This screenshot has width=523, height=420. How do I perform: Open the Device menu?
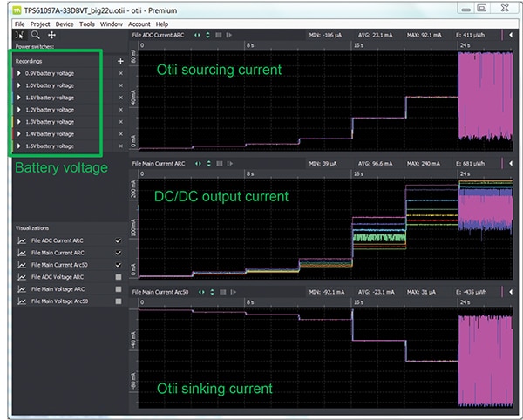click(64, 24)
